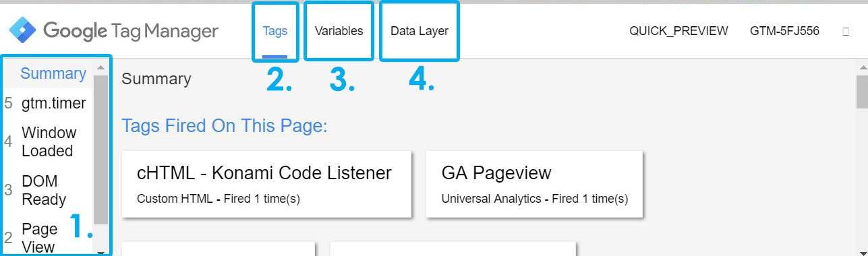This screenshot has height=256, width=868.
Task: Select Summary in the event list
Action: click(x=53, y=73)
